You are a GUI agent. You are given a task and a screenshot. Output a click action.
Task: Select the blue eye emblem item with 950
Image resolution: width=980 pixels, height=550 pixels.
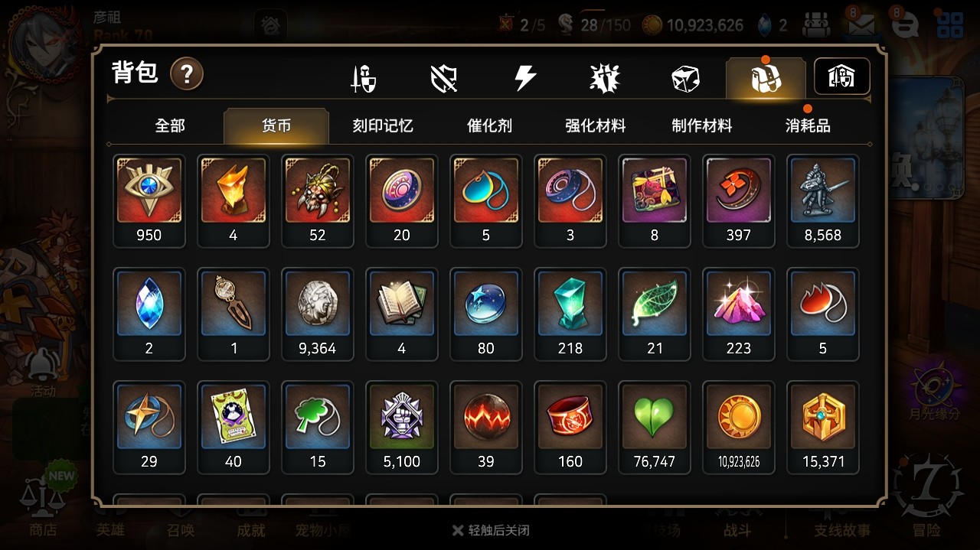pyautogui.click(x=149, y=201)
